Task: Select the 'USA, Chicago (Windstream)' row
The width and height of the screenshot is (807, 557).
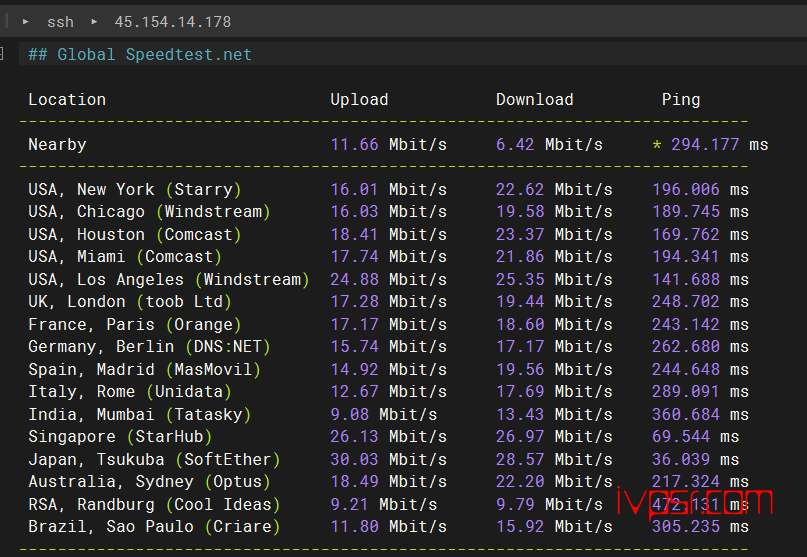Action: [389, 212]
